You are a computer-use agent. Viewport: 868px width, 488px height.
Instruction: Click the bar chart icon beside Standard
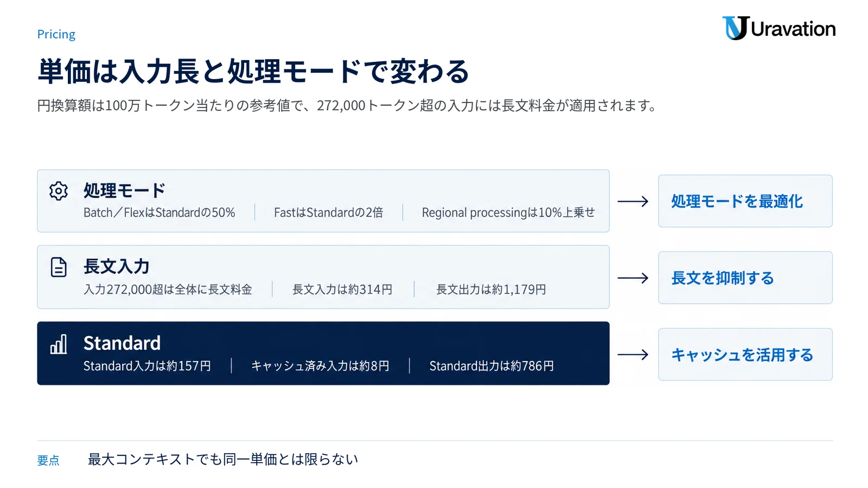(59, 344)
